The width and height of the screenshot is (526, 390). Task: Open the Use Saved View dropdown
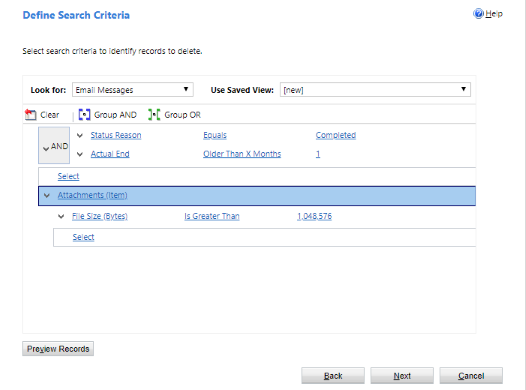[x=375, y=90]
